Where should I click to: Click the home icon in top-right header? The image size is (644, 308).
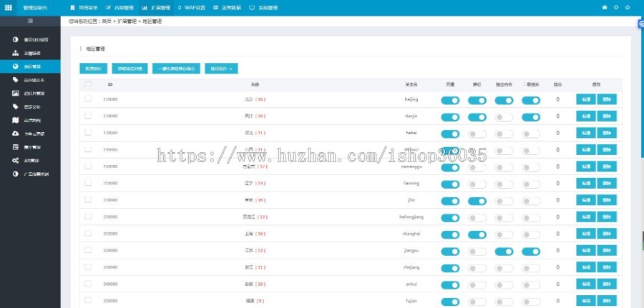[x=605, y=7]
